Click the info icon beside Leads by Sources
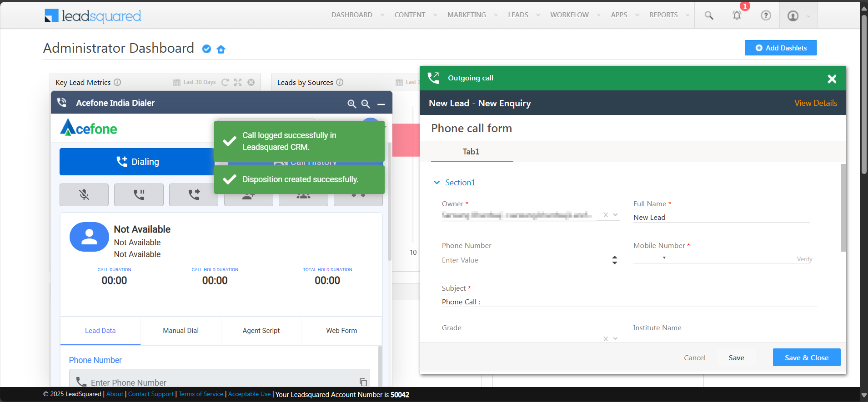The image size is (868, 402). pos(340,82)
